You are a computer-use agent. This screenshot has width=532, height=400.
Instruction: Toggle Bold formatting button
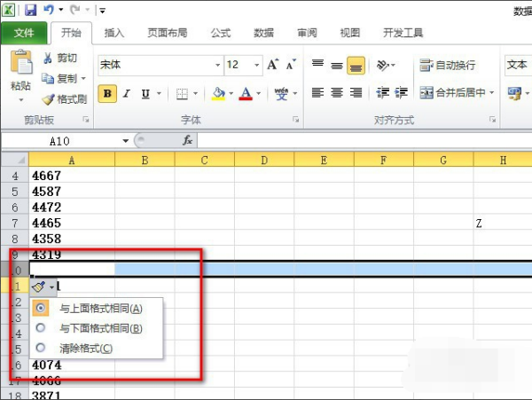coord(107,93)
